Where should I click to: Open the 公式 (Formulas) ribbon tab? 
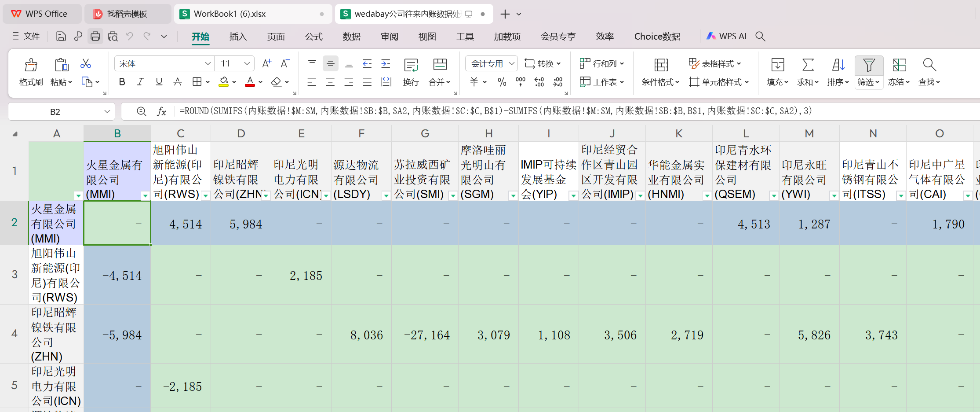pyautogui.click(x=313, y=37)
